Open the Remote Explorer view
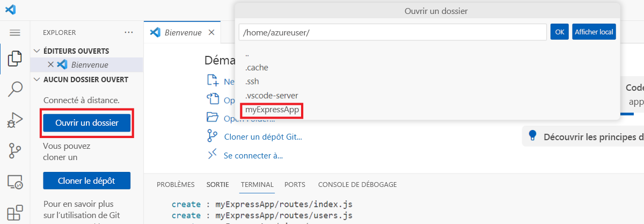Image resolution: width=644 pixels, height=224 pixels. click(14, 182)
